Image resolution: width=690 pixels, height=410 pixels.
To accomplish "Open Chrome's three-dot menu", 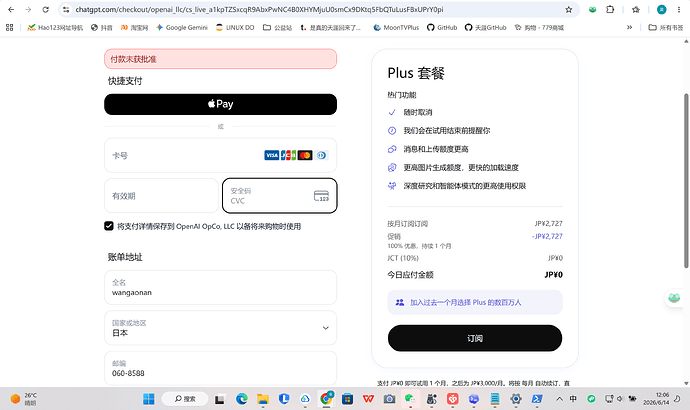I will (x=679, y=9).
